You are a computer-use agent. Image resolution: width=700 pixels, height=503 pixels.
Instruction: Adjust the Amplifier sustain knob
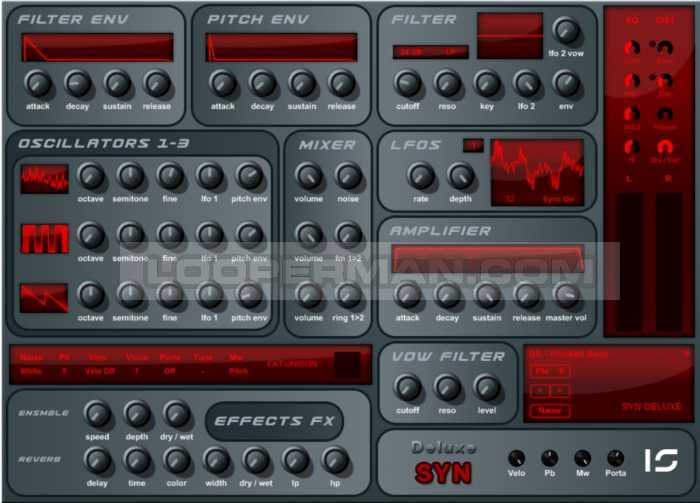coord(487,295)
